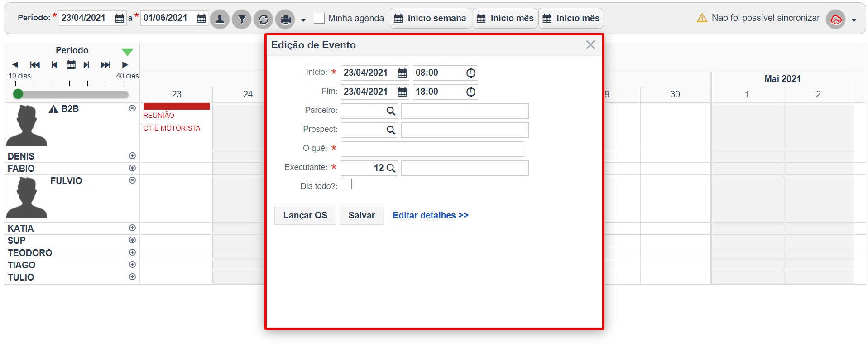Open dropdown arrow beside cloud sync icon
Viewport: 868px width, 344px height.
pyautogui.click(x=854, y=20)
